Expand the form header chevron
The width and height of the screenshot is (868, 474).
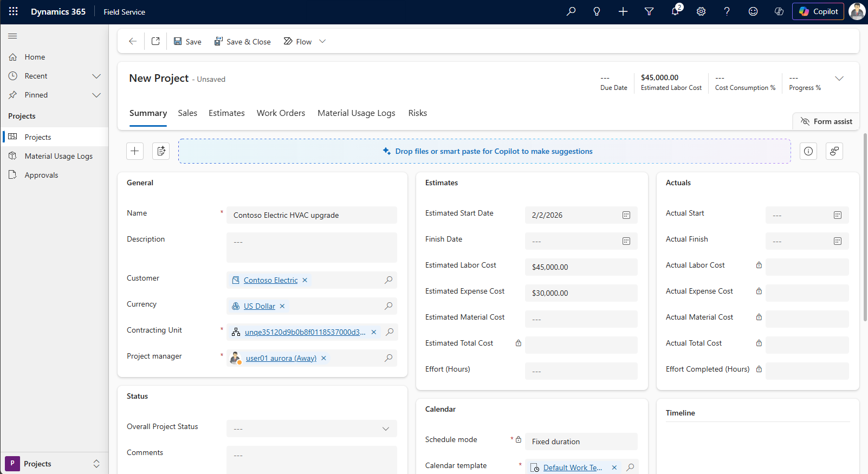[x=839, y=79]
